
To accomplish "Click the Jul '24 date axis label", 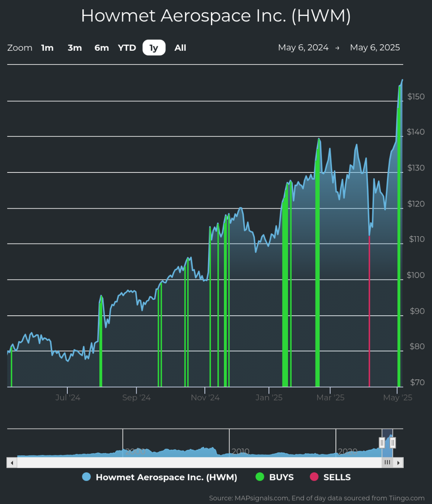I will 68,398.
